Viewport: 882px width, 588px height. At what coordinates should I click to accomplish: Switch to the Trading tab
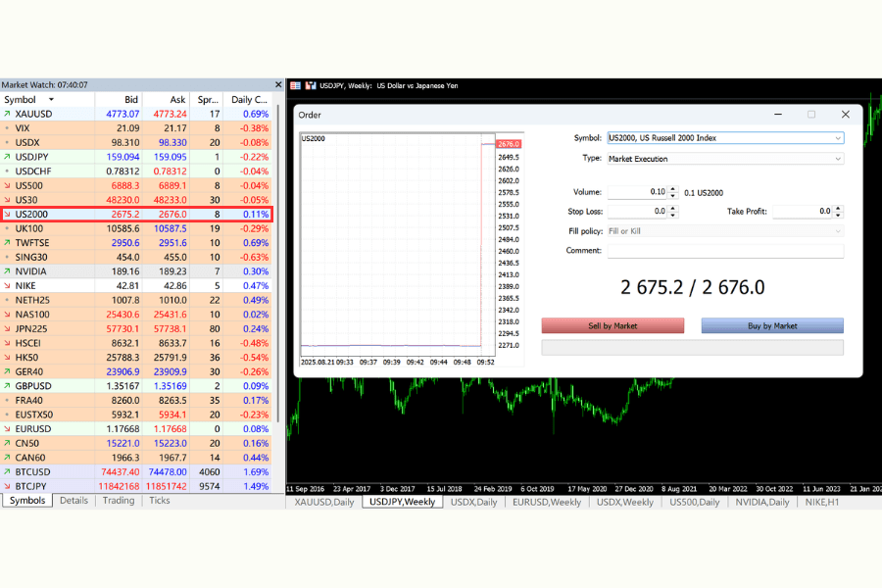click(x=118, y=501)
